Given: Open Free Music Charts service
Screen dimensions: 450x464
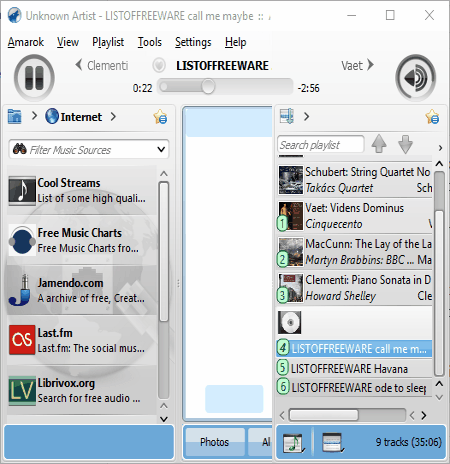Looking at the screenshot, I should (x=82, y=240).
